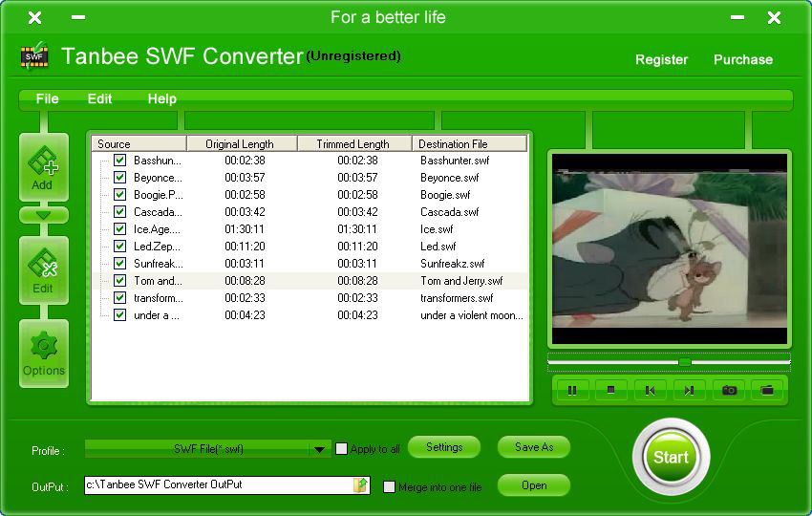This screenshot has width=812, height=516.
Task: Open the Help menu
Action: 162,99
